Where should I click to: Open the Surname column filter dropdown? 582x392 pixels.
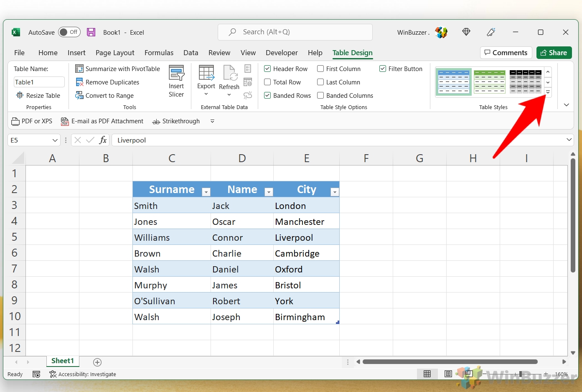coord(206,191)
